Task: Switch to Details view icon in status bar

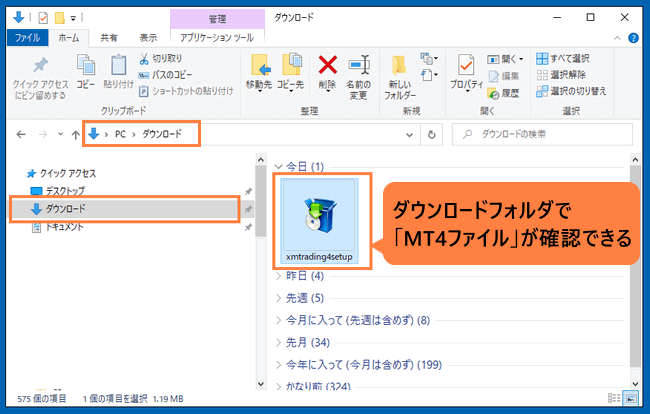Action: [614, 398]
